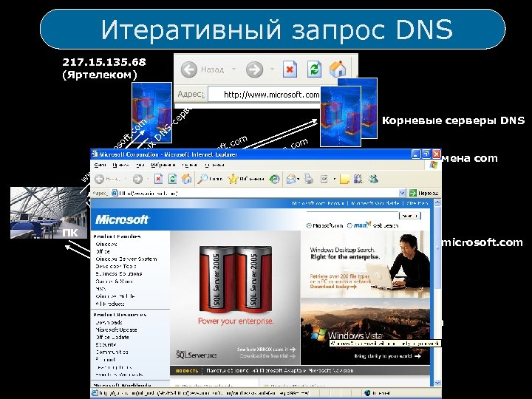This screenshot has width=532, height=399.
Task: Click the Print printer icon
Action: [x=308, y=179]
